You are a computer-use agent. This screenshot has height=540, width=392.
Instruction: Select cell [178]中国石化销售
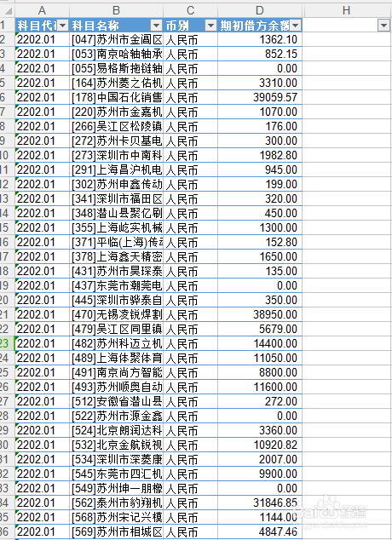pos(116,97)
